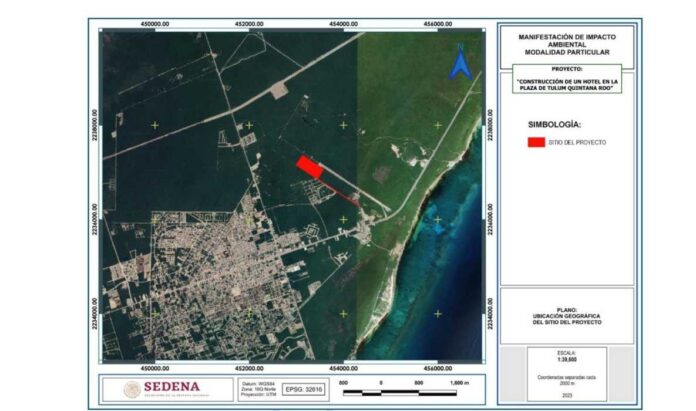This screenshot has width=696, height=411.
Task: Click the circular plaza in the town center
Action: click(x=241, y=292)
